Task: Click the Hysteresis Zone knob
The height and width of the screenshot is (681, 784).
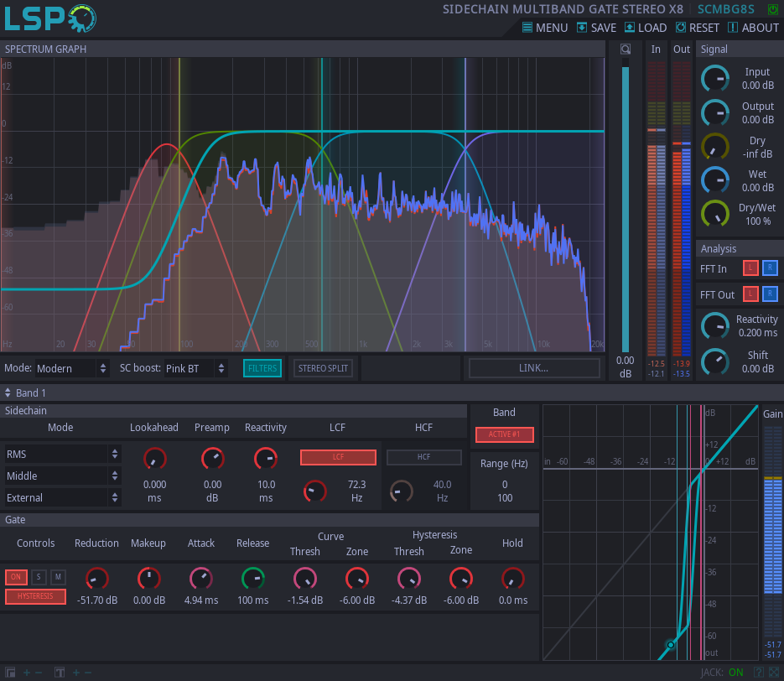Action: [461, 579]
